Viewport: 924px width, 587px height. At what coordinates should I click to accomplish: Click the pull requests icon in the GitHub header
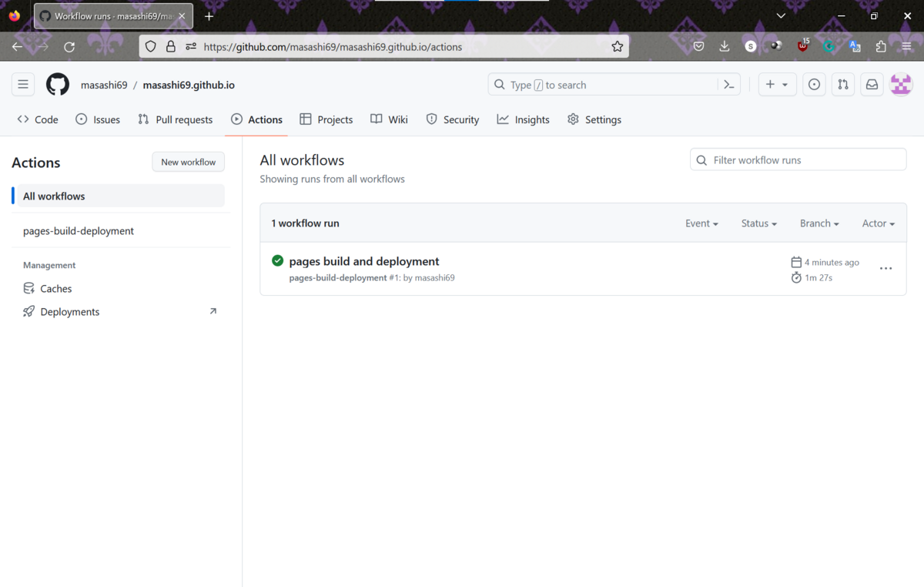click(842, 85)
